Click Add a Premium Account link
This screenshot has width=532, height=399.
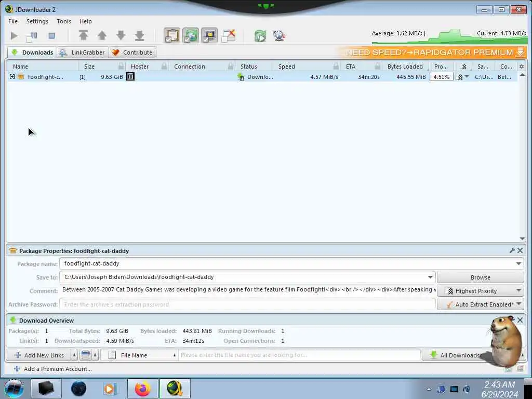pyautogui.click(x=53, y=369)
